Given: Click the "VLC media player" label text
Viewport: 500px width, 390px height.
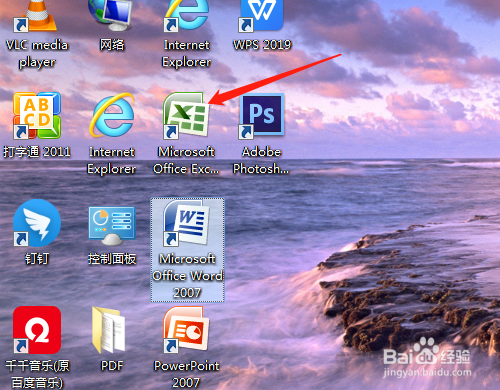Looking at the screenshot, I should click(37, 53).
